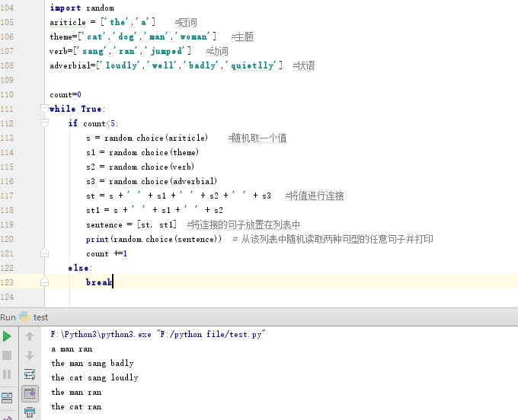Click 'random.choice(theme)' on line 114

point(154,152)
